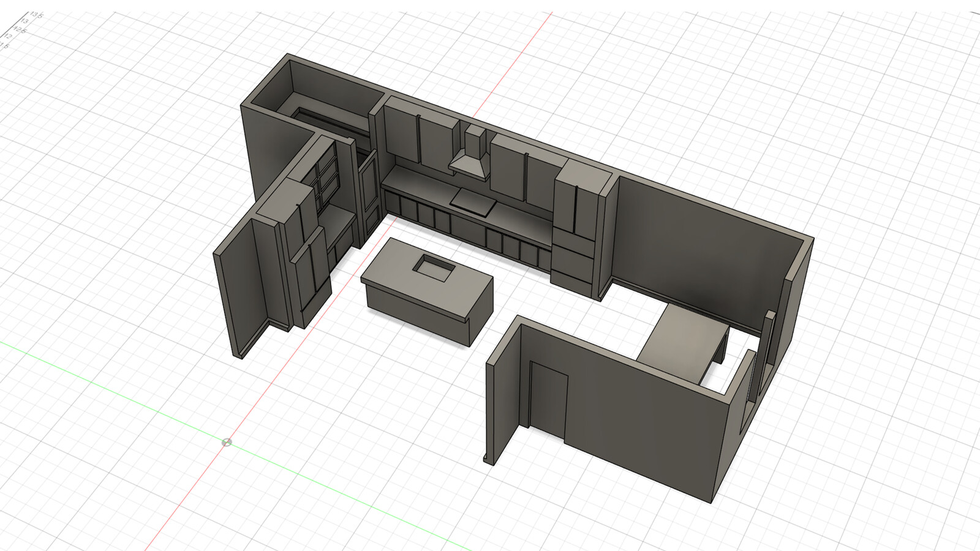980x551 pixels.
Task: Pick the sink cutout in the island
Action: [434, 267]
